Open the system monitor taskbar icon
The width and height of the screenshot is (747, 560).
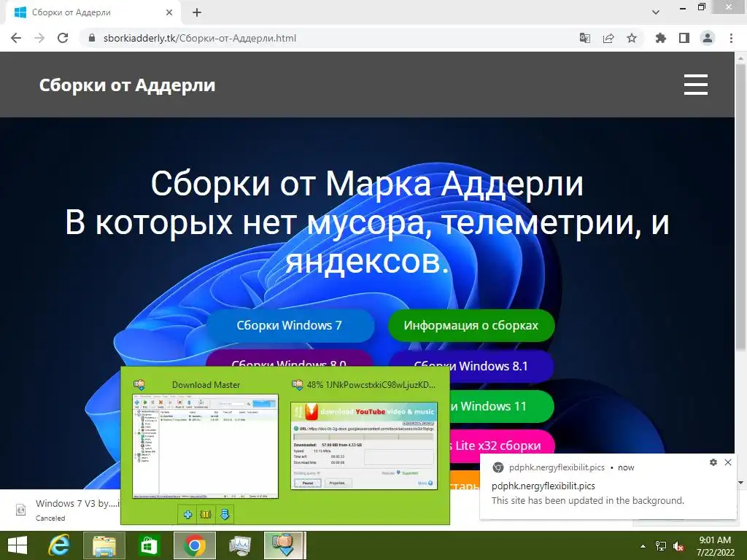[239, 545]
